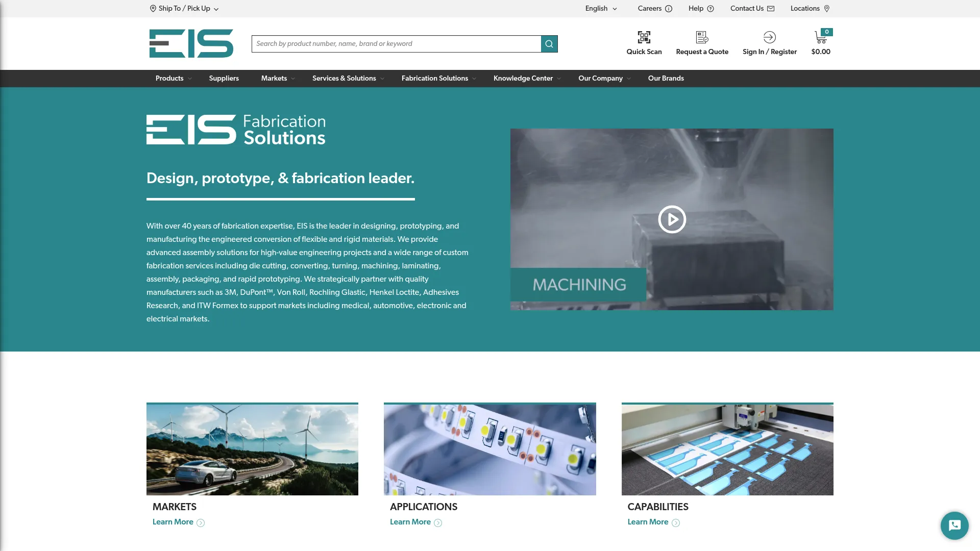Open the English language dropdown
980x551 pixels.
coord(601,9)
